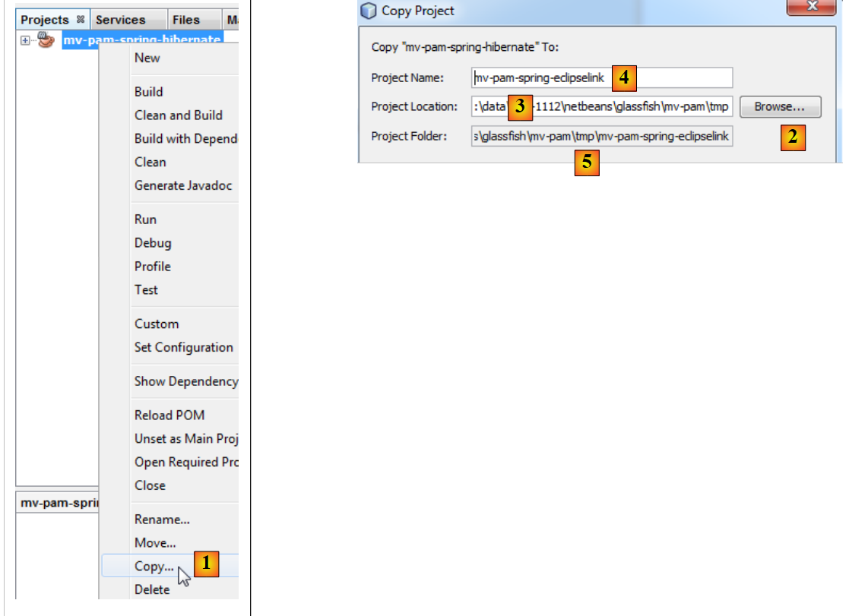This screenshot has width=849, height=616.
Task: Open the Set Configuration submenu
Action: point(184,347)
